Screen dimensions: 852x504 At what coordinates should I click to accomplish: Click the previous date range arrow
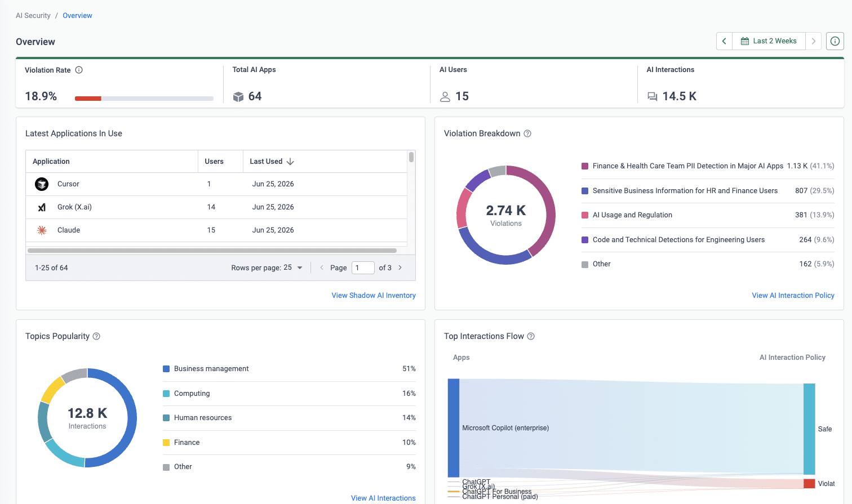pyautogui.click(x=724, y=41)
